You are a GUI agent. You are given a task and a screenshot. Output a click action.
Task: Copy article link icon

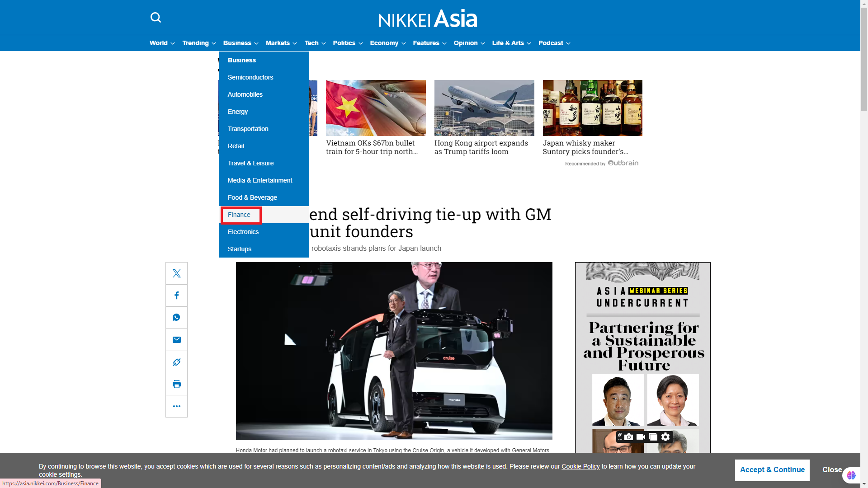176,362
